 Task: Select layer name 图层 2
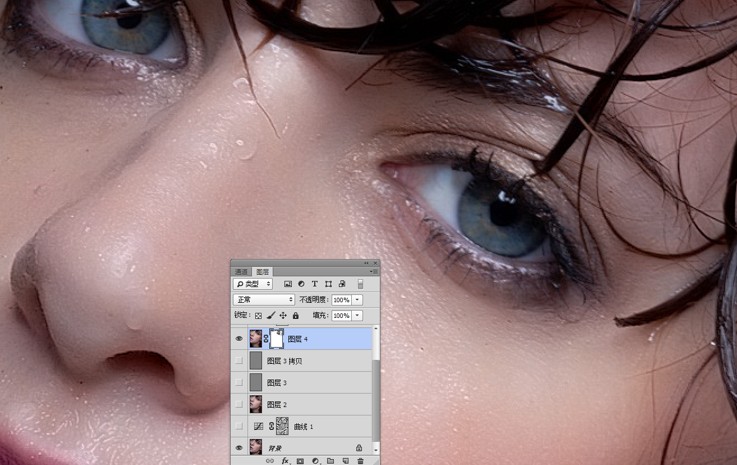pos(276,404)
